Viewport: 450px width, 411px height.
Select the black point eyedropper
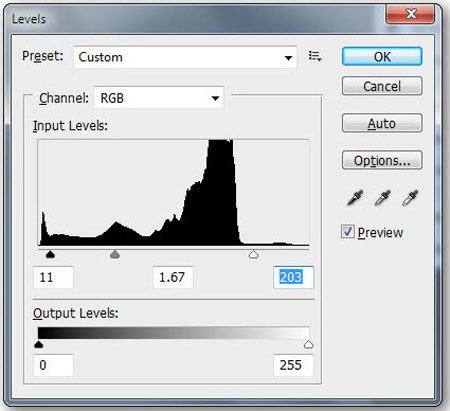[x=355, y=198]
